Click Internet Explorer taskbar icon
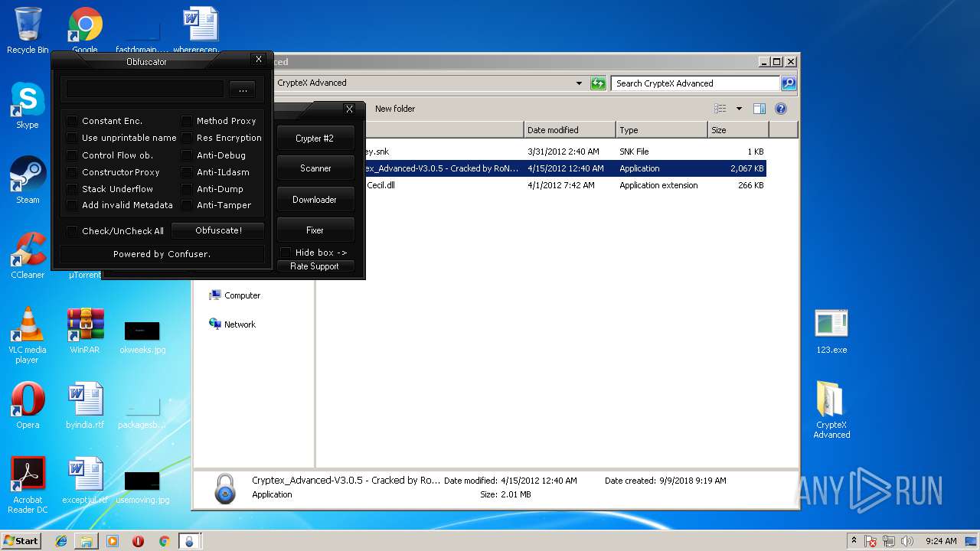This screenshot has height=551, width=980. click(61, 541)
